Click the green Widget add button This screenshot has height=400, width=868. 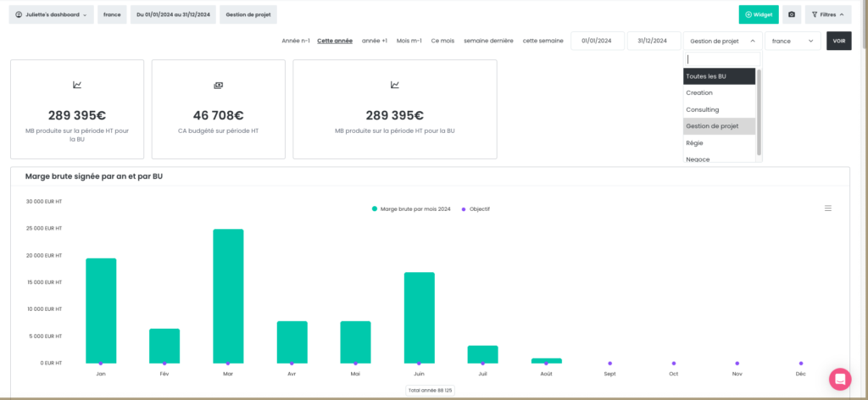(x=758, y=14)
